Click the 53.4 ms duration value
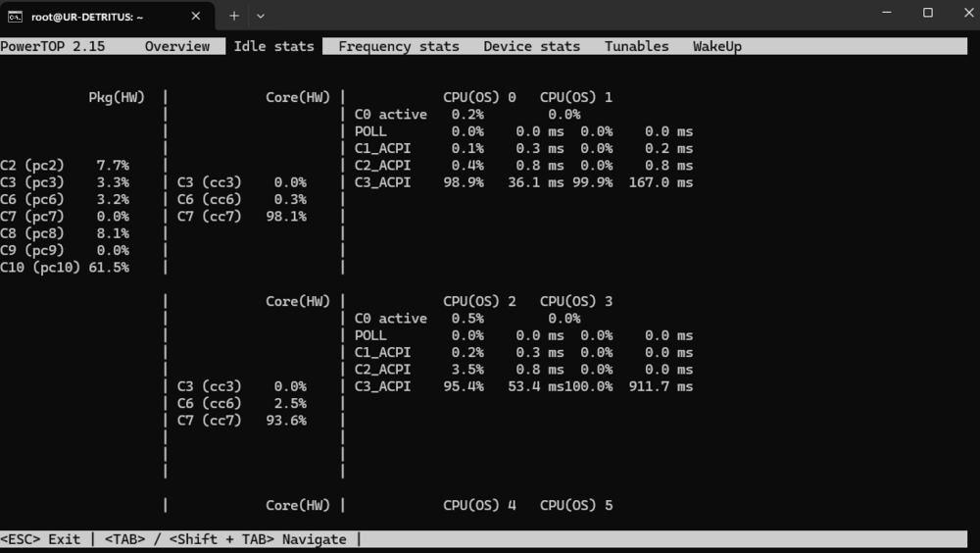This screenshot has width=980, height=553. click(536, 386)
